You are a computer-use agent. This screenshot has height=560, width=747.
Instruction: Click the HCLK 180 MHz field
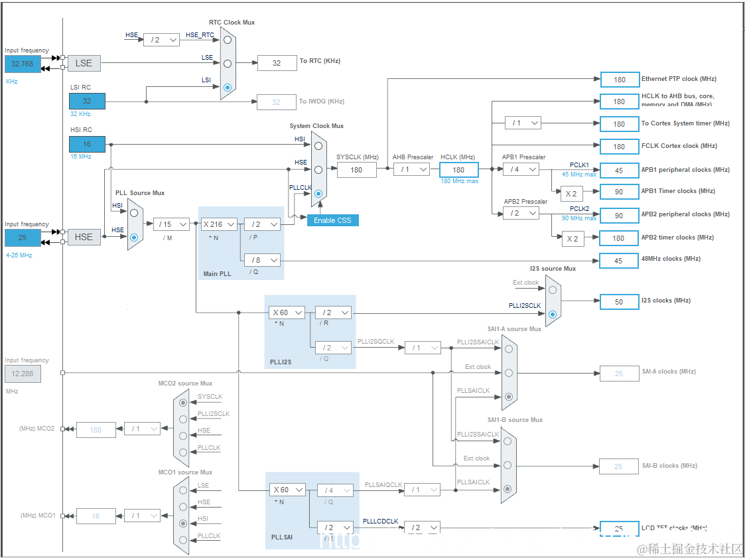click(459, 170)
